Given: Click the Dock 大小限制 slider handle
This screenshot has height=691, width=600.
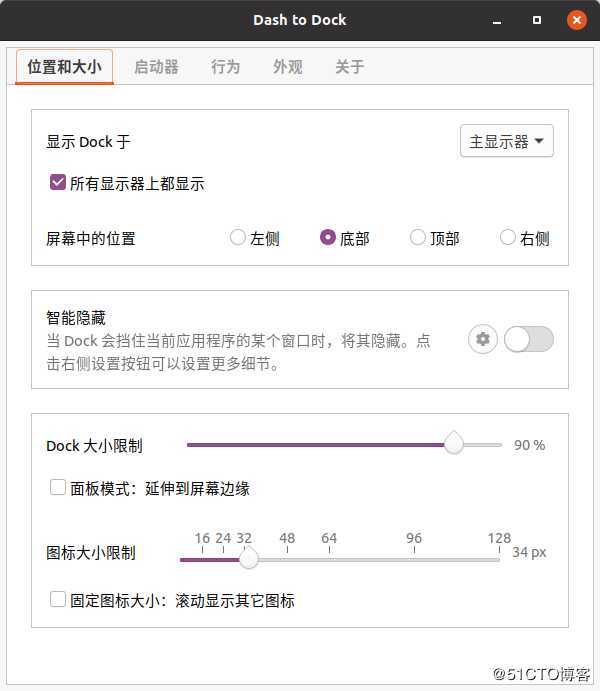Looking at the screenshot, I should click(x=453, y=444).
